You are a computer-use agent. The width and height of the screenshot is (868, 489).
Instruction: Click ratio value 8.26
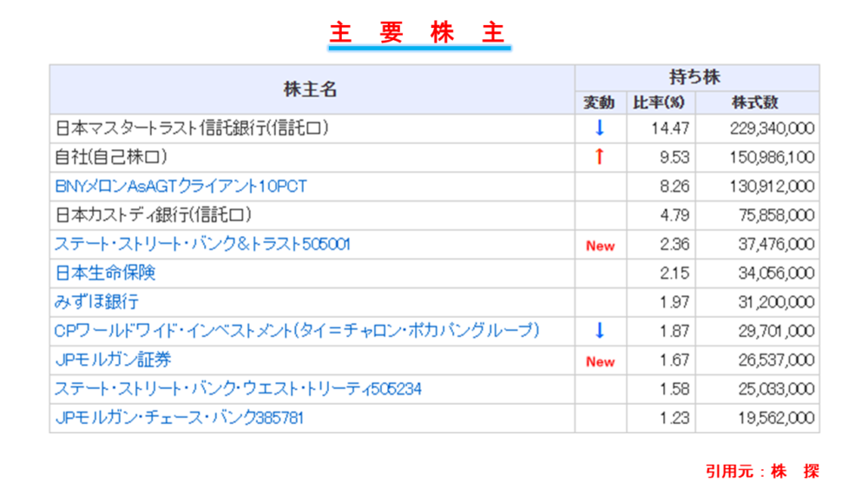tap(674, 186)
